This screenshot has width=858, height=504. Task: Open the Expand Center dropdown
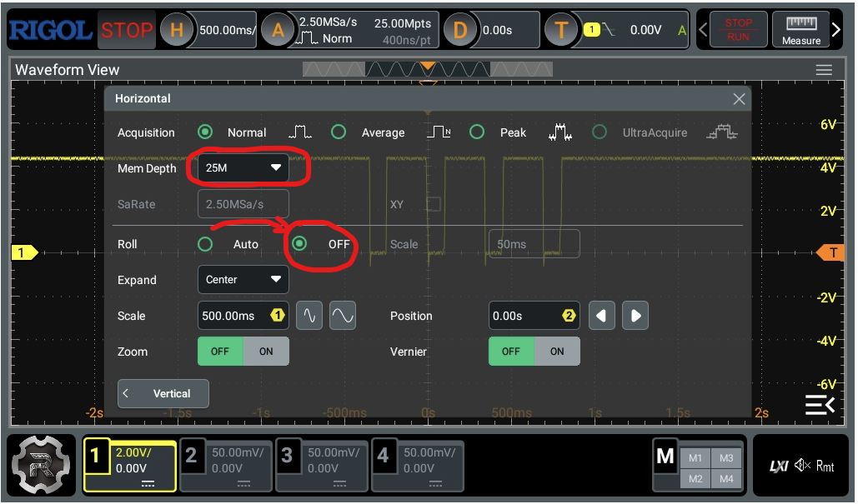pyautogui.click(x=243, y=279)
